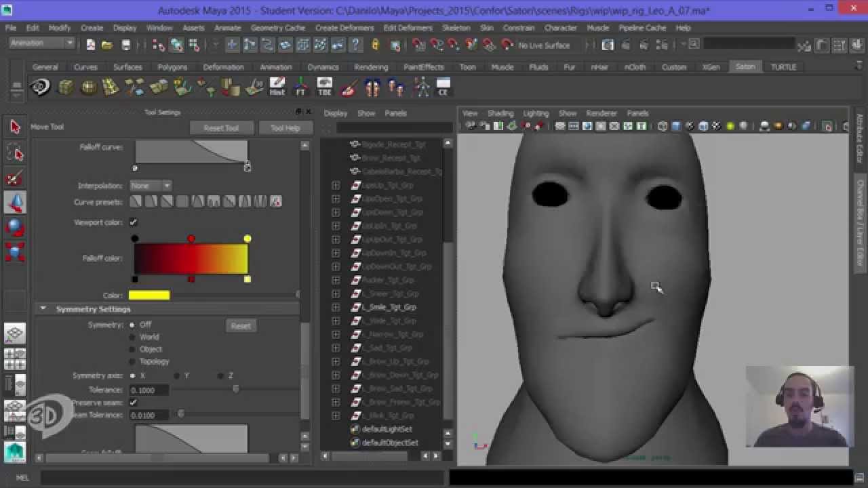Click the padlock icon on status line
This screenshot has height=488, width=868.
[376, 45]
